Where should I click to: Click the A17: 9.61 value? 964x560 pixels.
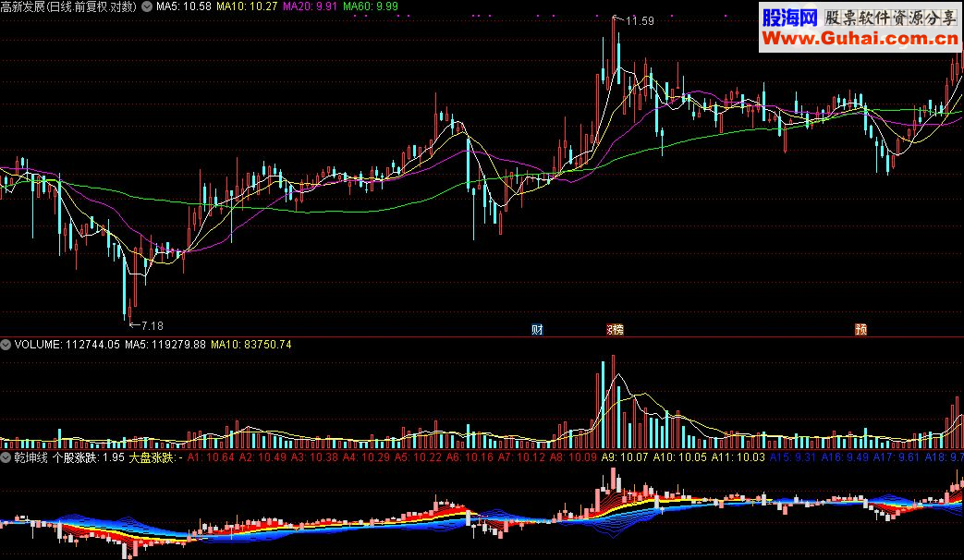(x=897, y=458)
